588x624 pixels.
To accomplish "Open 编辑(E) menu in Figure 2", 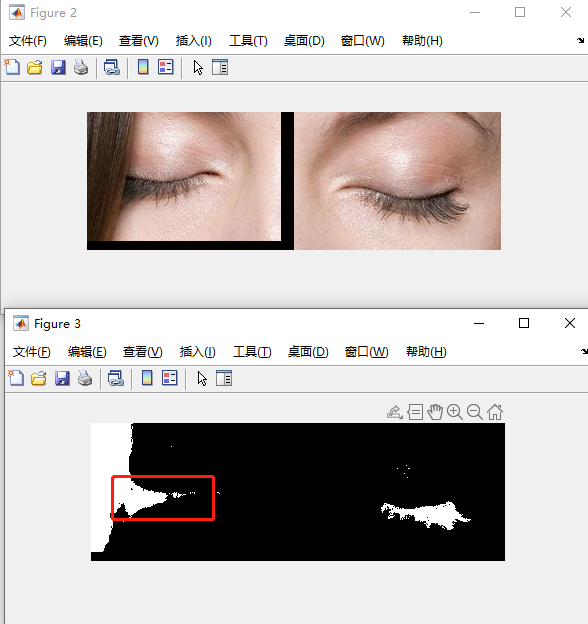I will tap(83, 41).
